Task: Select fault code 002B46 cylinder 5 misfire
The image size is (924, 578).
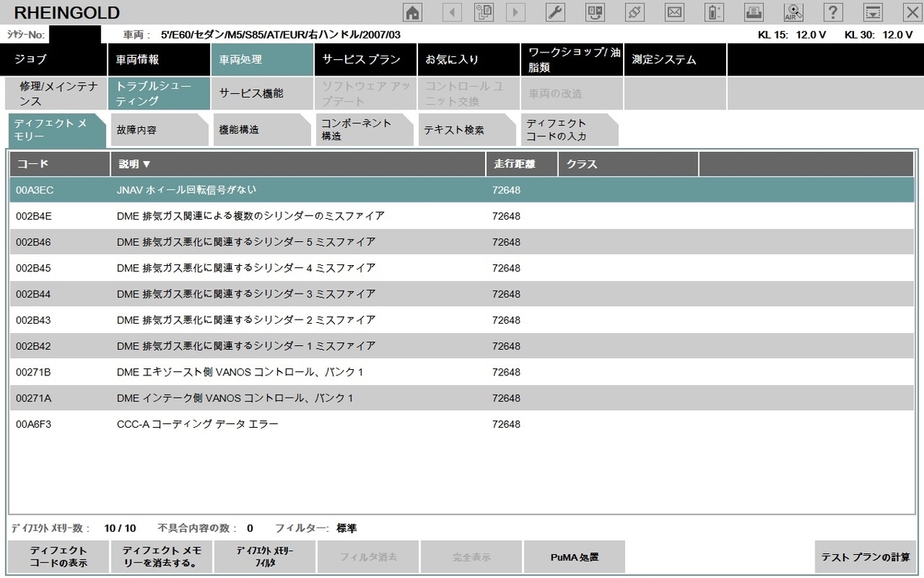Action: [x=462, y=242]
